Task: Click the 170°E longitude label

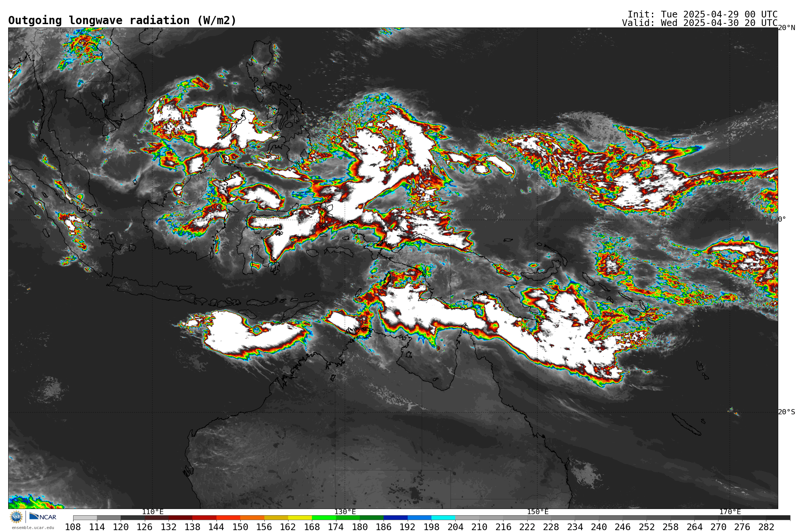Action: click(x=730, y=512)
